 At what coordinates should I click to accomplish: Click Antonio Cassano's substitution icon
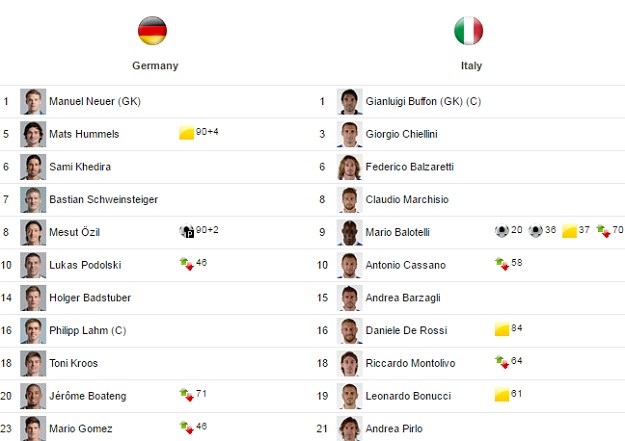502,264
